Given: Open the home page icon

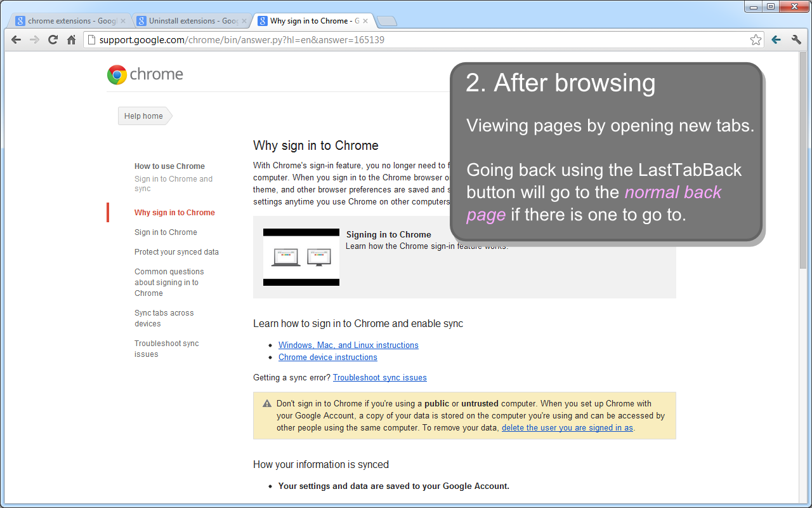Looking at the screenshot, I should 71,39.
